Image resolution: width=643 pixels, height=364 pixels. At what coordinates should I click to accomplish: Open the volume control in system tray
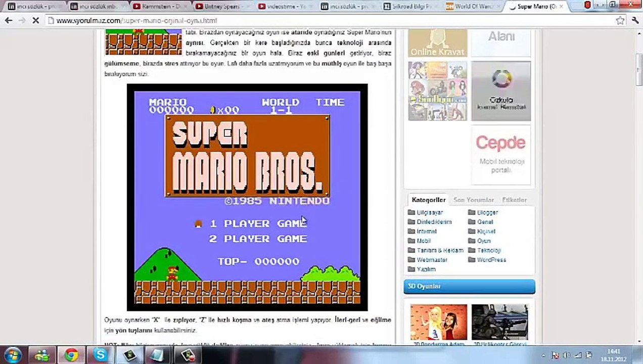[567, 356]
